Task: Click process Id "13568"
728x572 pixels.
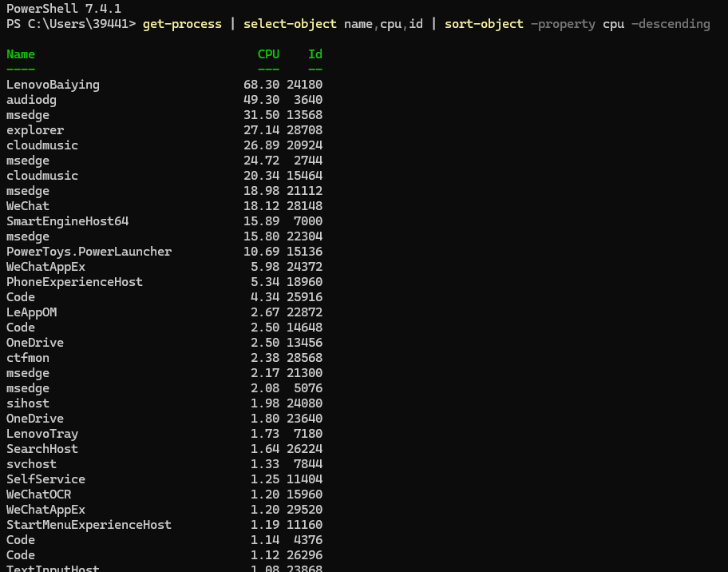Action: point(305,115)
